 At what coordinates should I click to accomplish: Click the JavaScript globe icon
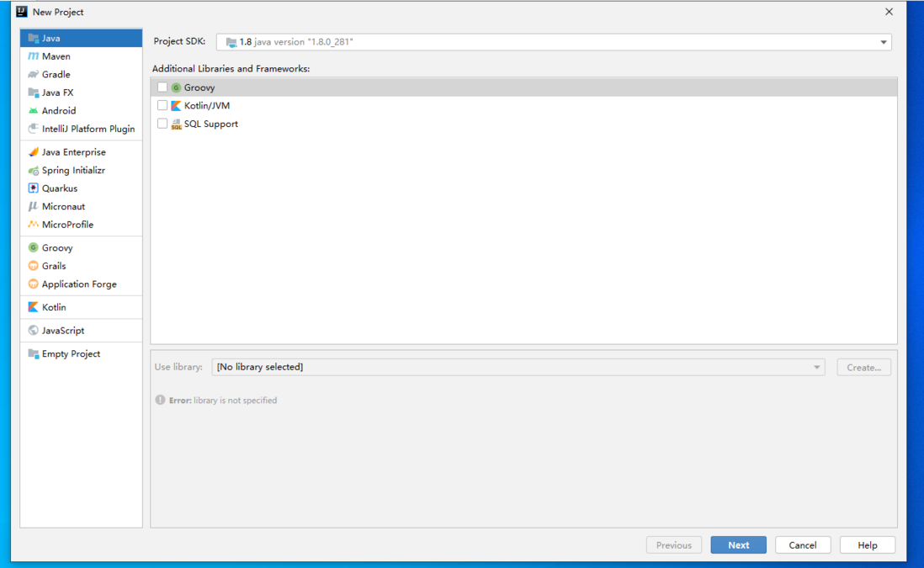tap(33, 331)
